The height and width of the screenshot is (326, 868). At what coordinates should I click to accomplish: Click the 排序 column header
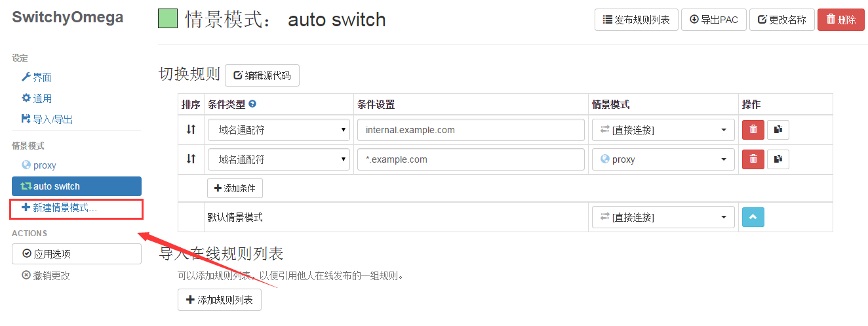[191, 104]
